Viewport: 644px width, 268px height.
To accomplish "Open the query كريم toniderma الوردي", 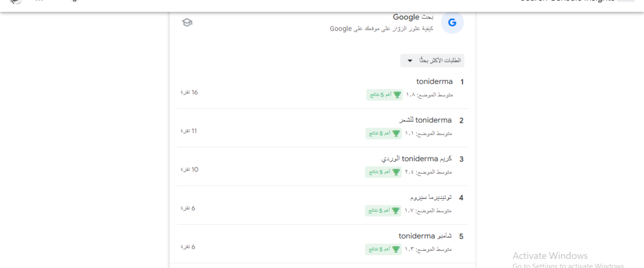I will (x=416, y=159).
